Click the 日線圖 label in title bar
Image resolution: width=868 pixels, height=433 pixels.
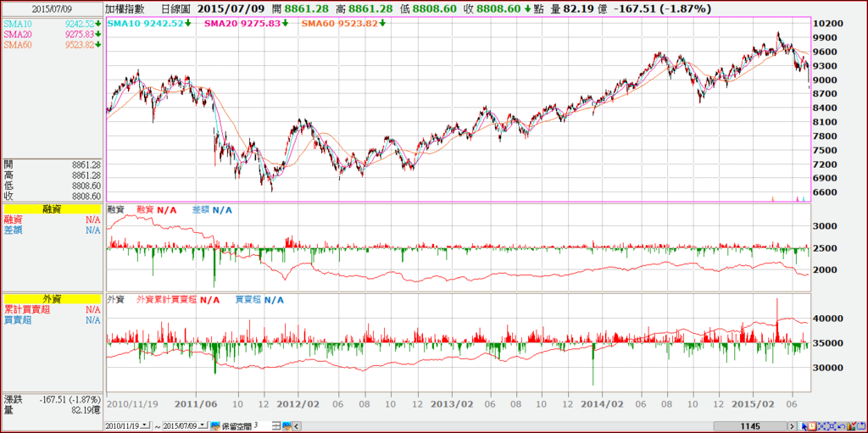[175, 8]
